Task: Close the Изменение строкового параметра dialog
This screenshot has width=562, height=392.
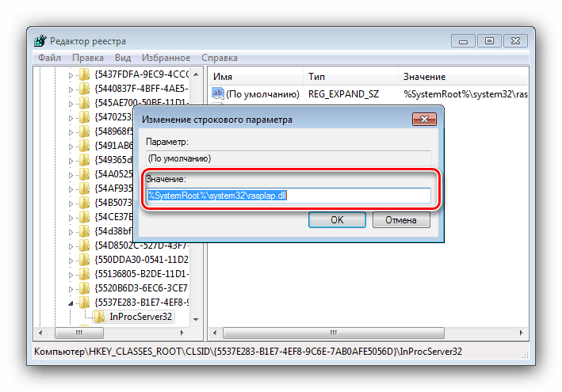Action: [x=424, y=120]
